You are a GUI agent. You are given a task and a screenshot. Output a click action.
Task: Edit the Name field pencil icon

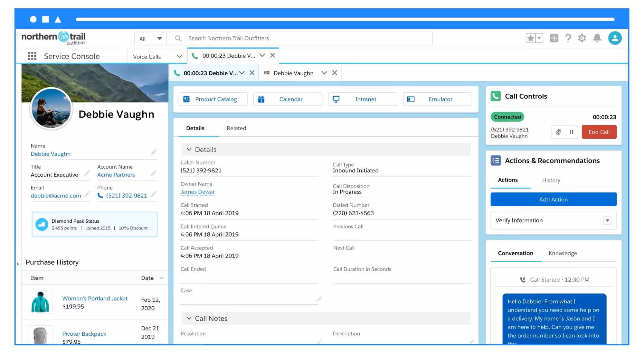(154, 152)
